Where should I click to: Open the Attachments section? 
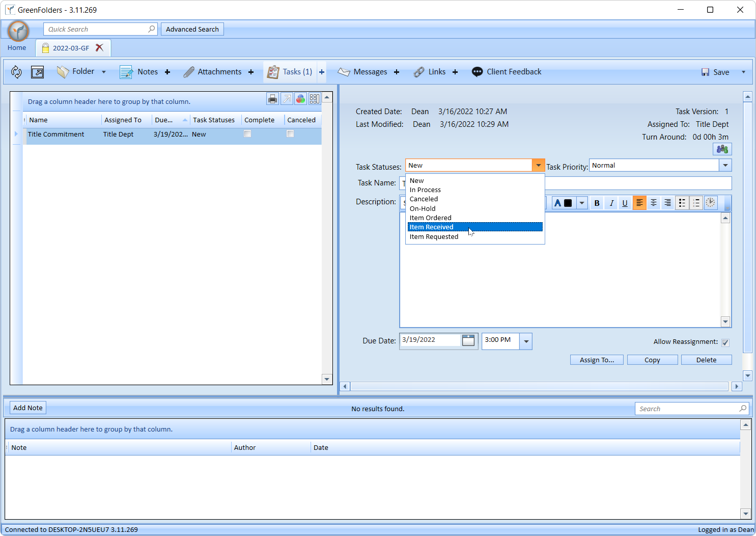tap(212, 72)
